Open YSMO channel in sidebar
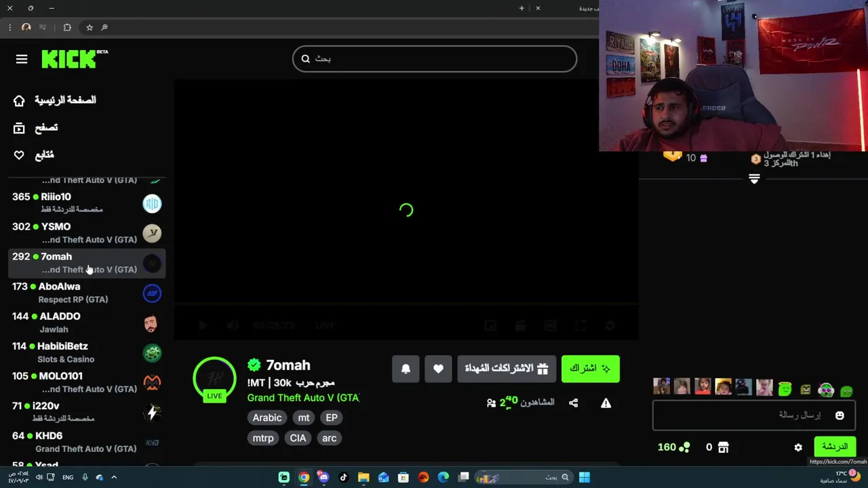This screenshot has height=488, width=868. click(87, 233)
